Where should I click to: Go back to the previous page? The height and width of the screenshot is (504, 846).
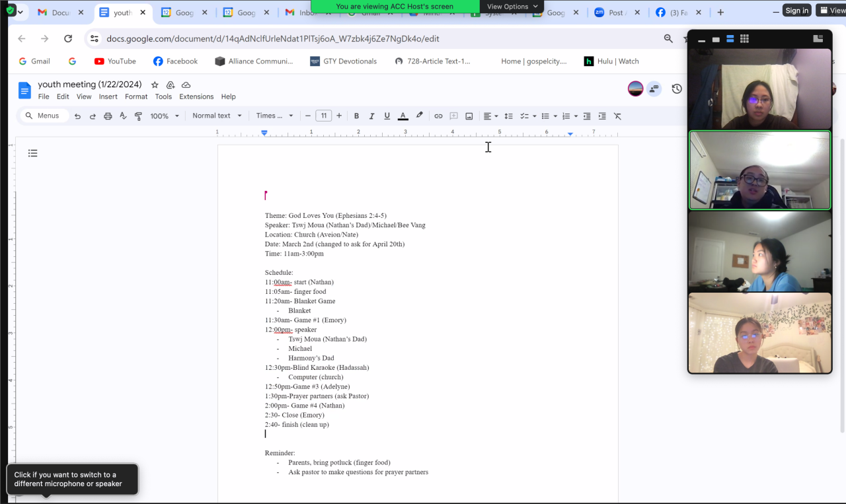(x=22, y=39)
